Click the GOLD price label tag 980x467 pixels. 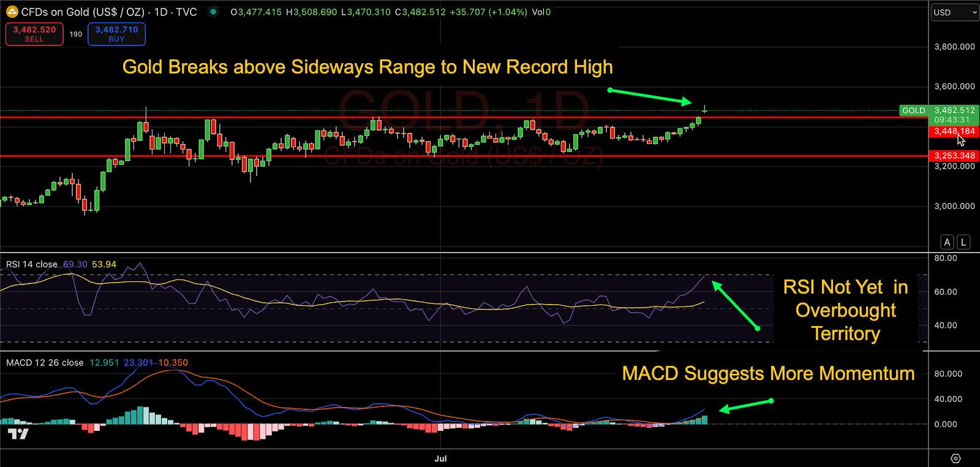[913, 110]
